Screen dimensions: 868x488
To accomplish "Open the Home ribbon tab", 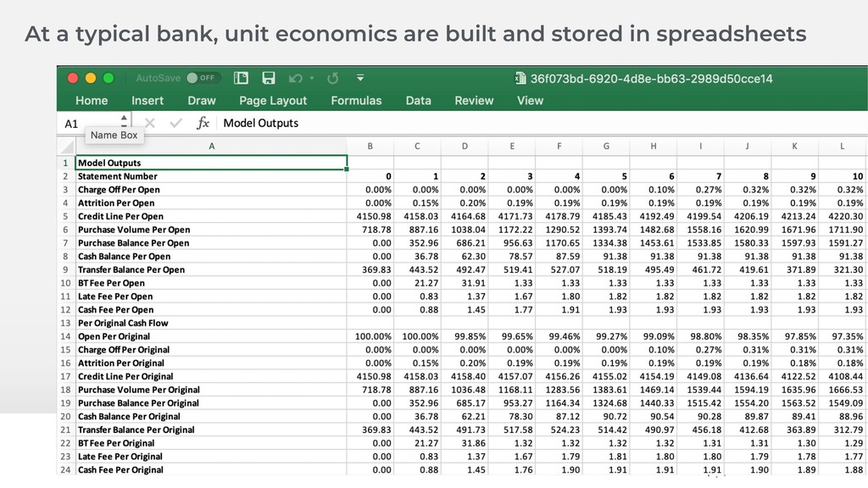I will pyautogui.click(x=92, y=100).
